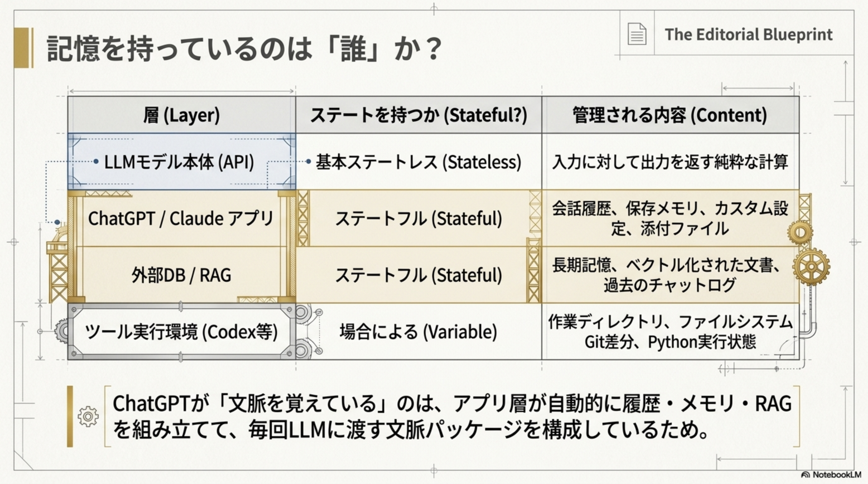868x484 pixels.
Task: Click the ChatGPT / Claude アプリ cell
Action: coord(182,218)
